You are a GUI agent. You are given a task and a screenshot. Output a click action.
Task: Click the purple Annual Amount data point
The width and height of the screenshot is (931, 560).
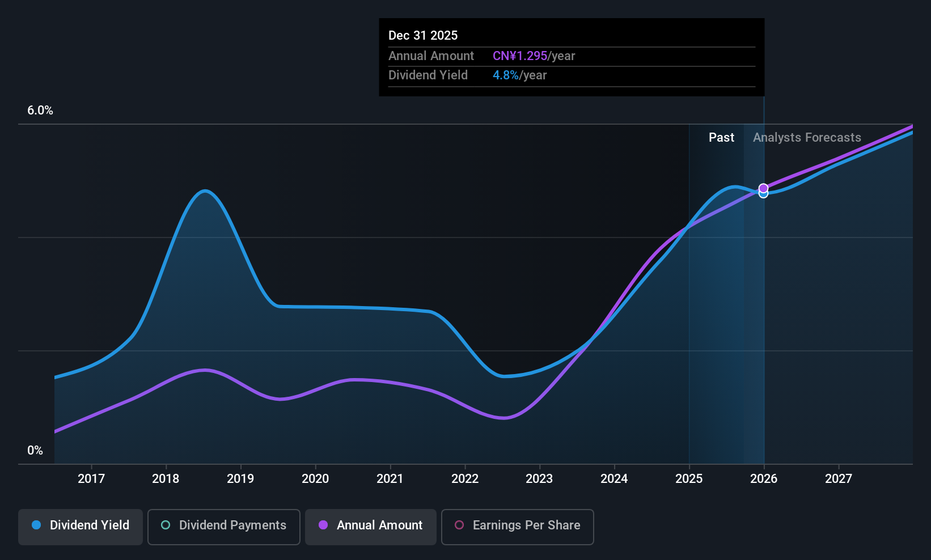tap(764, 188)
